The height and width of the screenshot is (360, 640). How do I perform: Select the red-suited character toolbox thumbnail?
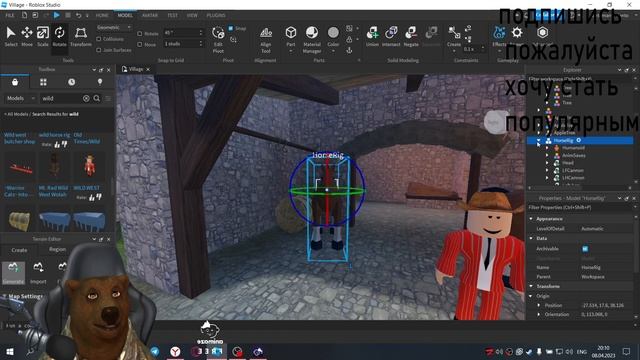[89, 165]
